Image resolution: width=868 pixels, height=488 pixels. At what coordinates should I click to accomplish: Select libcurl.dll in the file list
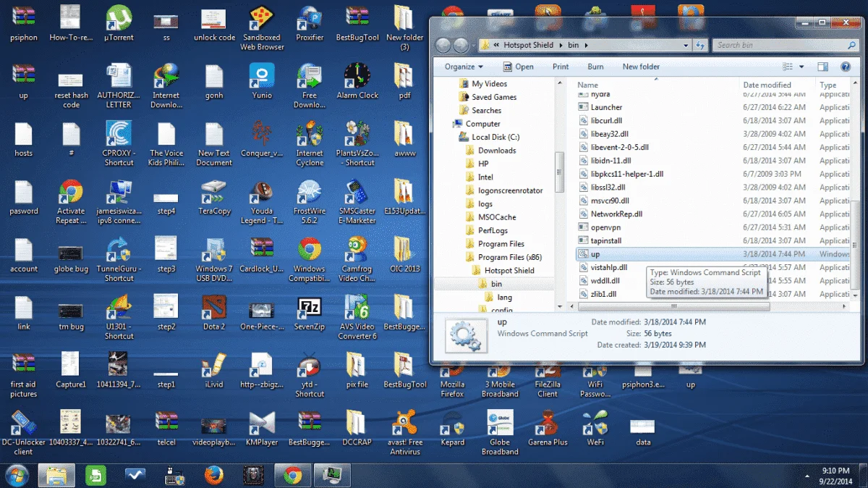tap(606, 121)
